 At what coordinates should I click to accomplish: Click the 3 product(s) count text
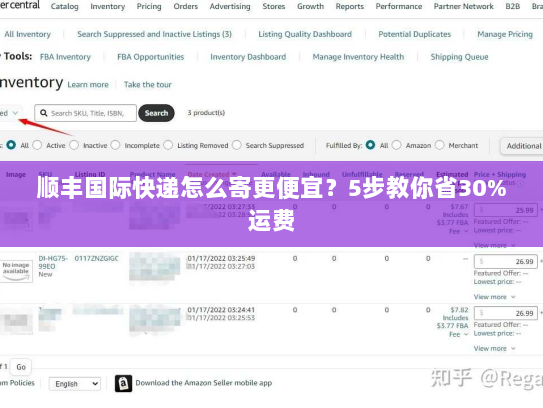206,113
